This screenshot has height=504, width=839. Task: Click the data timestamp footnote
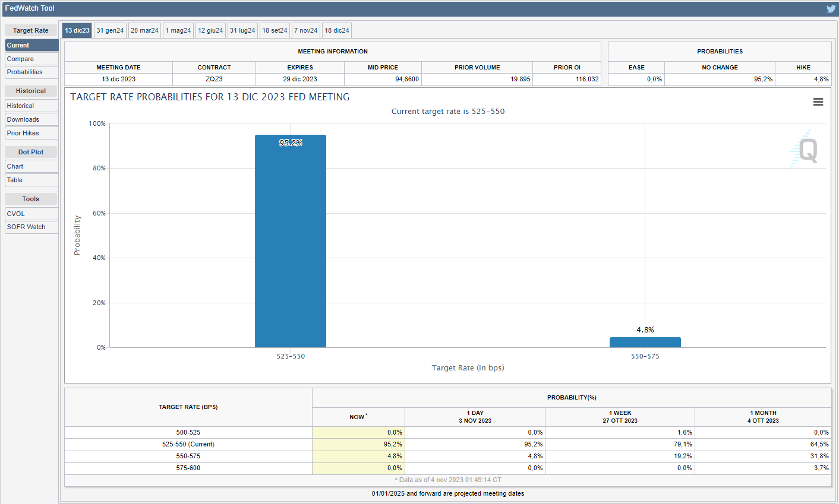point(448,480)
